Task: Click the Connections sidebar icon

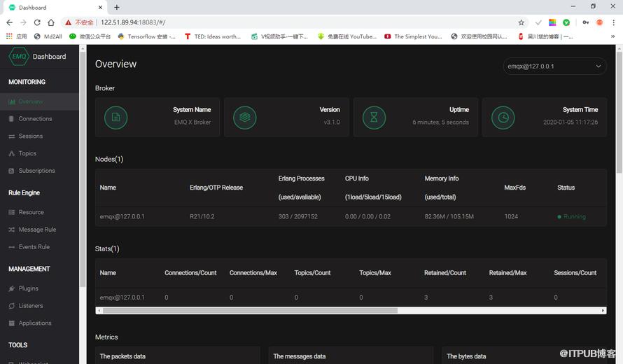Action: point(11,119)
